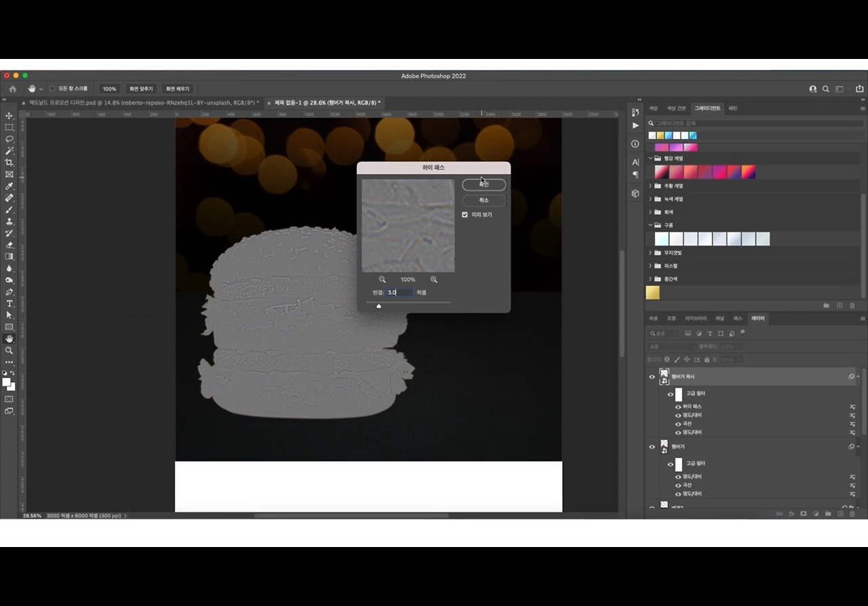Expand the 무지갯빛 gradient folder
The height and width of the screenshot is (606, 868).
[650, 253]
